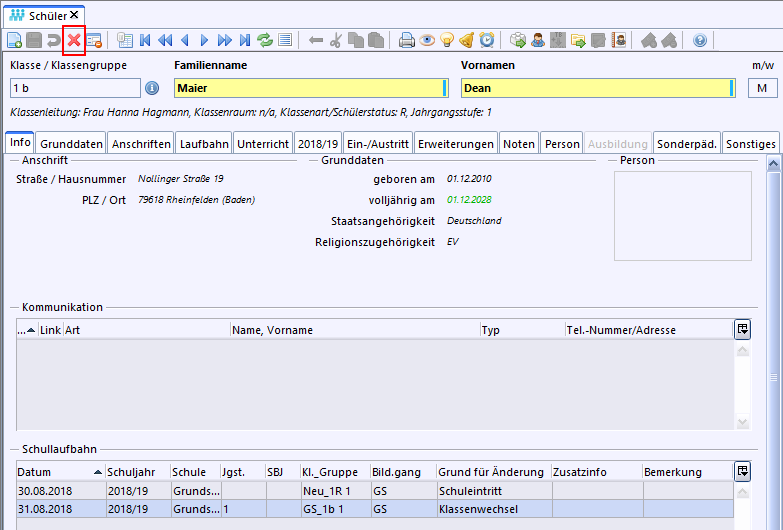Viewport: 783px width, 530px height.
Task: Click the new record icon in toolbar
Action: point(15,41)
